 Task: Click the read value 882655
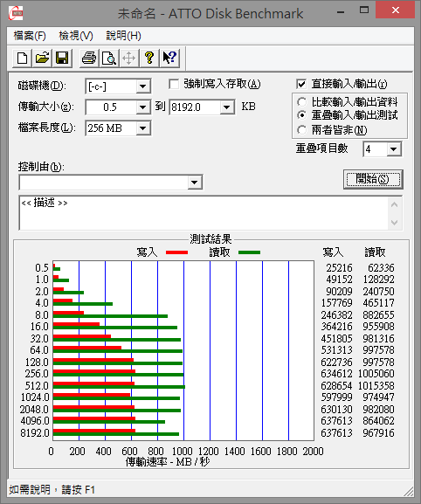pyautogui.click(x=378, y=315)
